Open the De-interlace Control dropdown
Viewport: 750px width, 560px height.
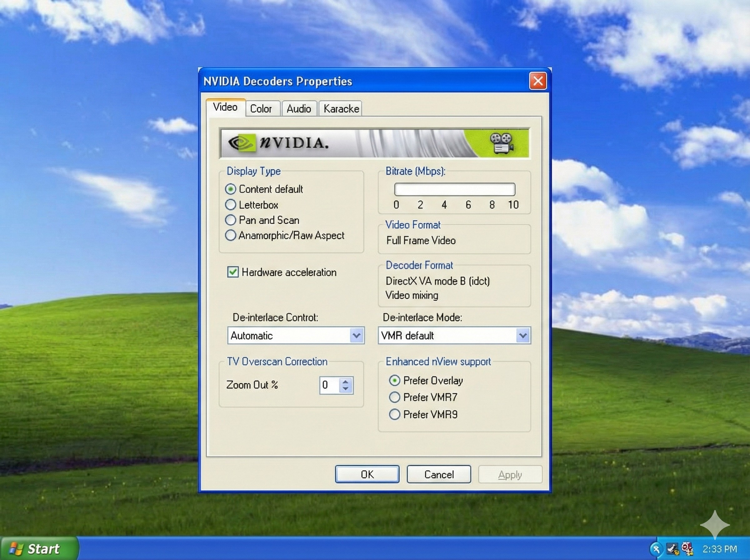(357, 336)
